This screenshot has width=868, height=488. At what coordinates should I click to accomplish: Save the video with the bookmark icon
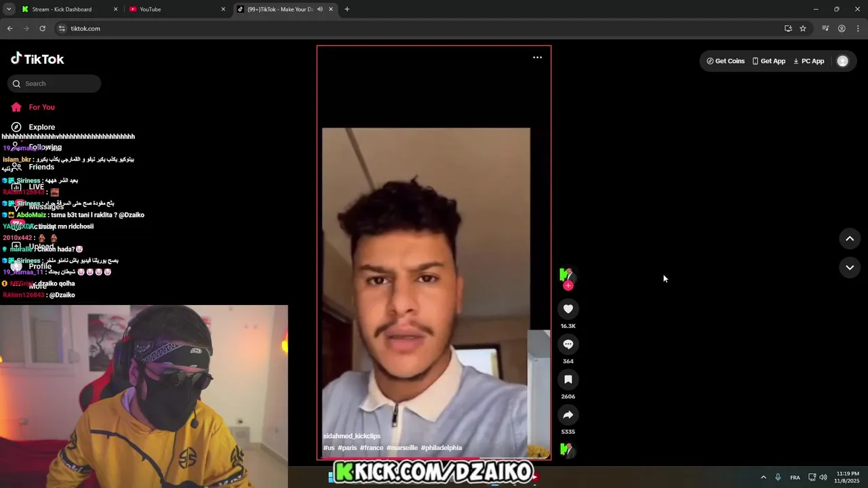(568, 380)
